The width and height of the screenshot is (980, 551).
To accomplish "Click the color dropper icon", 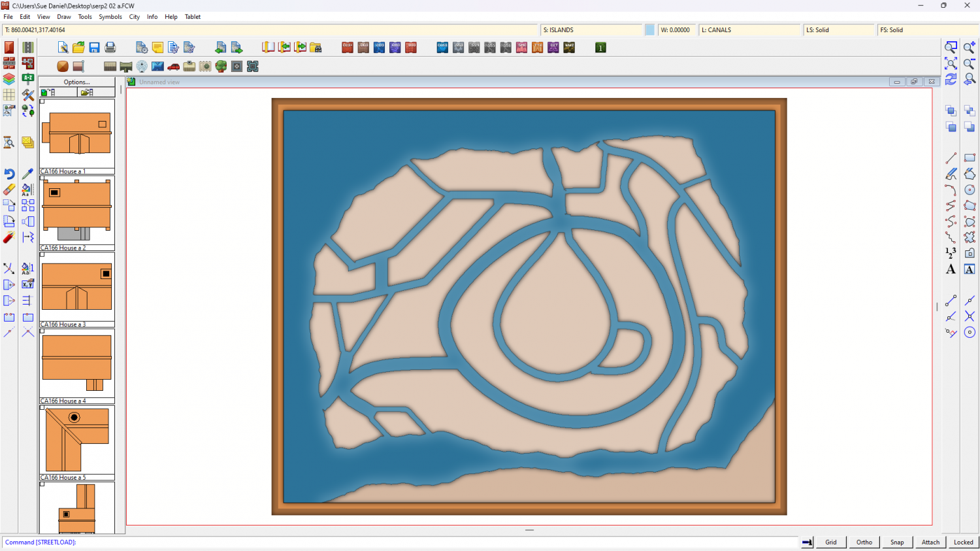I will tap(28, 174).
